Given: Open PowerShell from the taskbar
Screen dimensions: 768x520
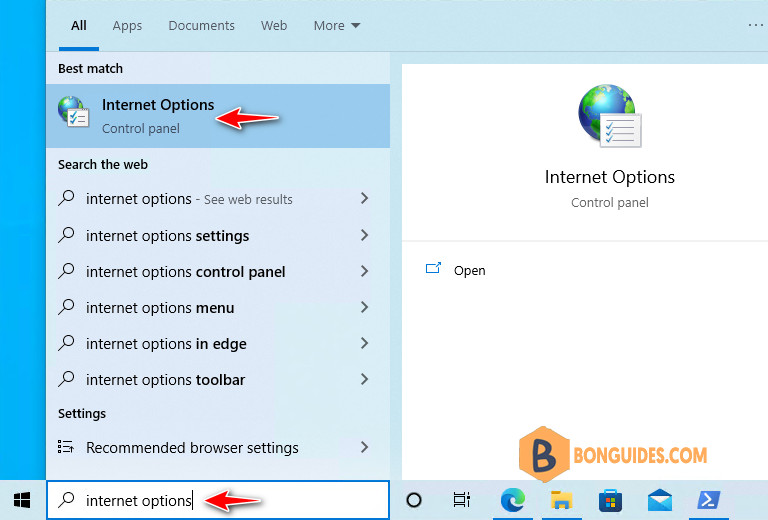Looking at the screenshot, I should point(708,500).
